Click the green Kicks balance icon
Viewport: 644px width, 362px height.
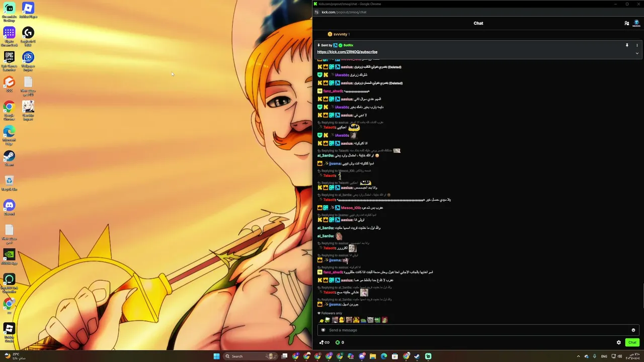point(338,342)
